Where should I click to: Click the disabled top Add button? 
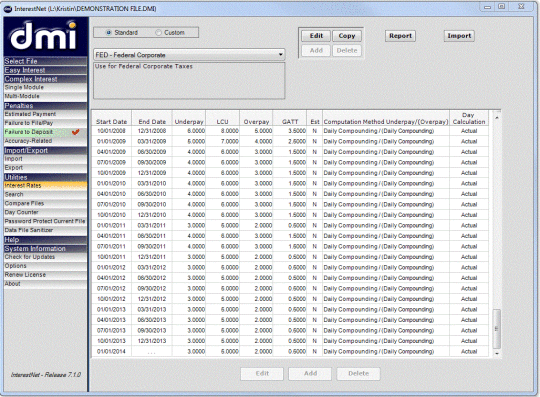pos(316,51)
